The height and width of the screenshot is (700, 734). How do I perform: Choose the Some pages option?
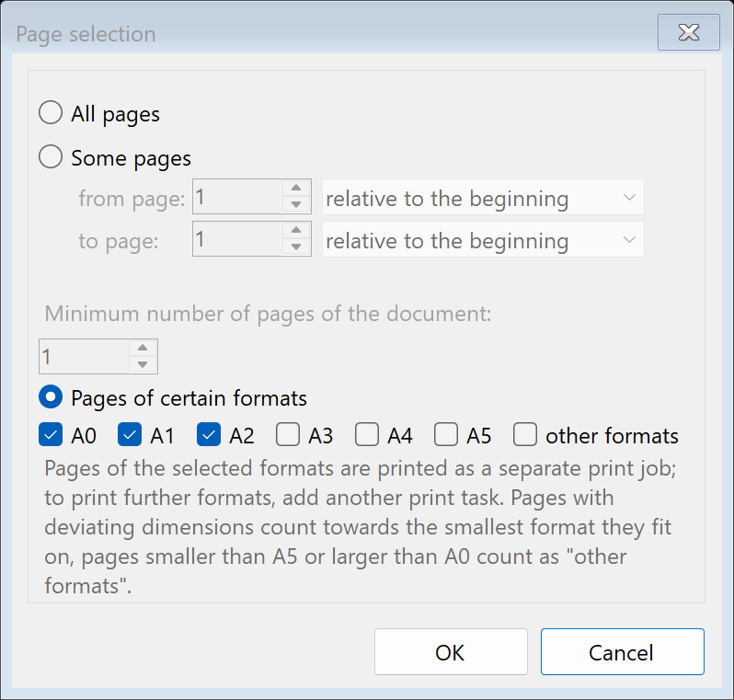tap(51, 157)
